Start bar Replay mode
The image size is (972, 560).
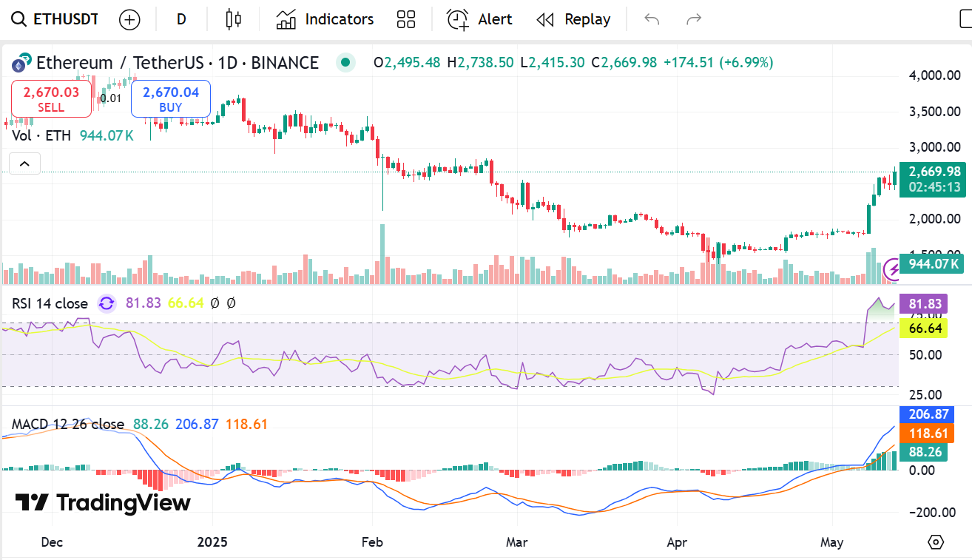[574, 20]
